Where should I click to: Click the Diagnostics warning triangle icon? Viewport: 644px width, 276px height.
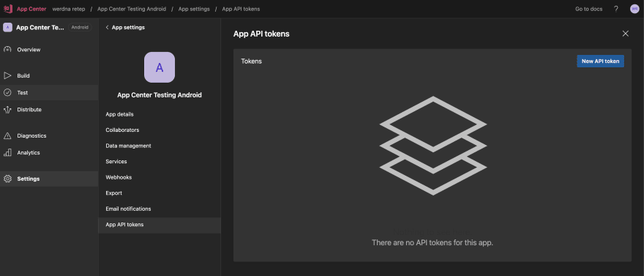(x=7, y=135)
